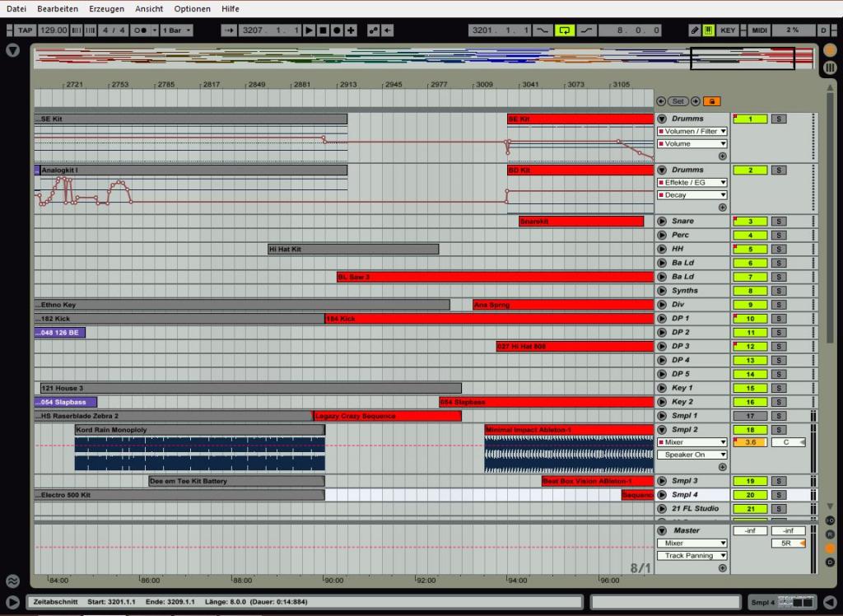Viewport: 843px width, 616px height.
Task: Toggle the metronome button
Action: [140, 30]
